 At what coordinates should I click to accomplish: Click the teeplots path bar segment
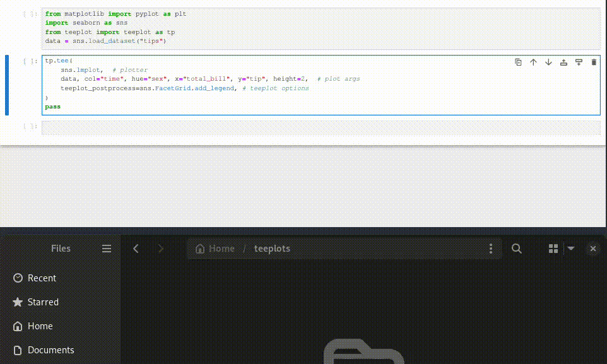272,249
